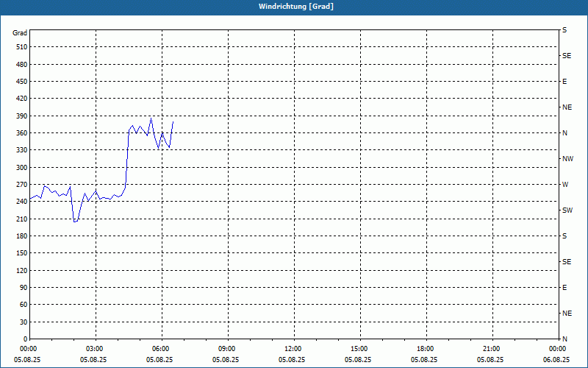The width and height of the screenshot is (588, 368).
Task: Click the 06.08.25 date label
Action: click(556, 360)
